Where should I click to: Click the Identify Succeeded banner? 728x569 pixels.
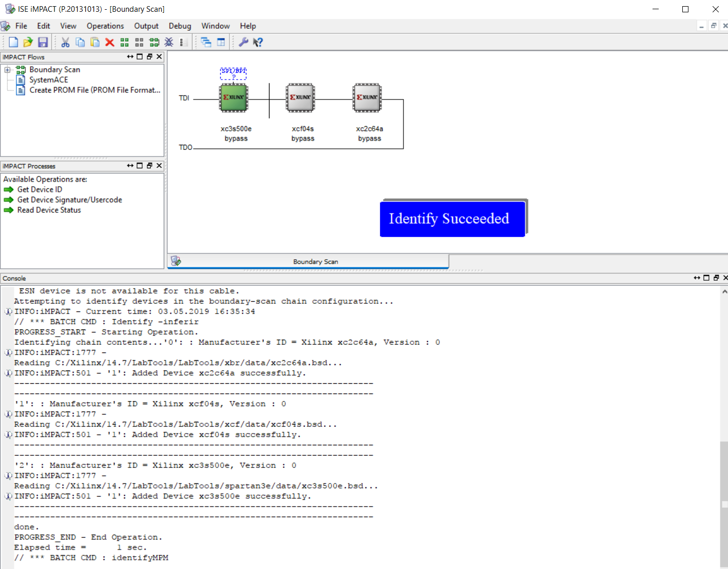click(452, 219)
